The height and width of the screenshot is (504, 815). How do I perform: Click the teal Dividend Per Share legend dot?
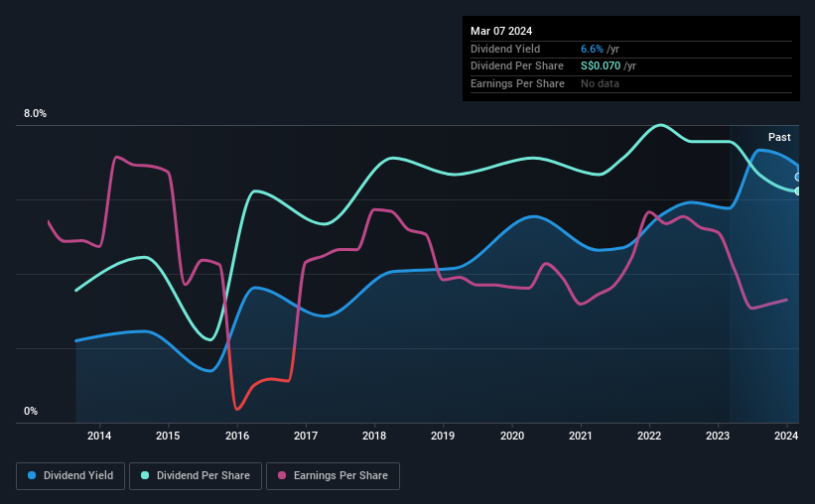coord(145,475)
